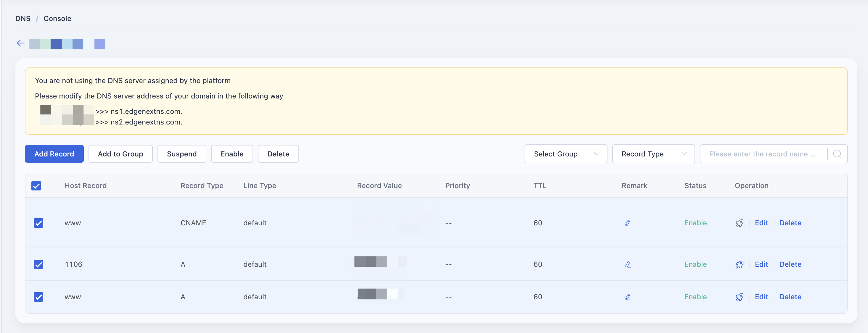Open the Record Type dropdown

pyautogui.click(x=653, y=154)
